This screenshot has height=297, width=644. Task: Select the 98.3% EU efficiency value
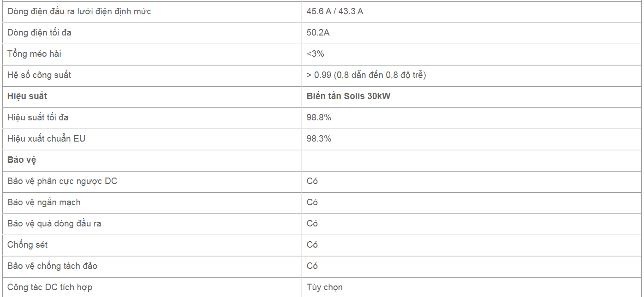click(x=319, y=139)
